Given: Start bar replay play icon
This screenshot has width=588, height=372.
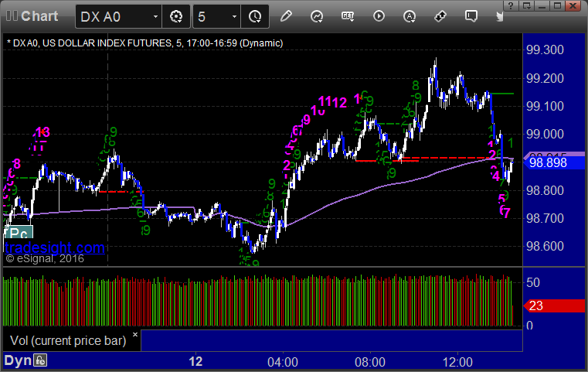Looking at the screenshot, I should pos(379,16).
